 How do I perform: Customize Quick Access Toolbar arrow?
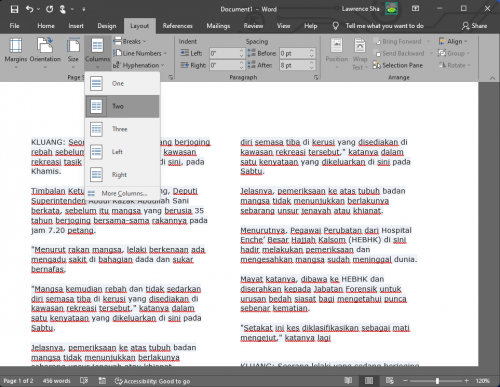click(83, 9)
